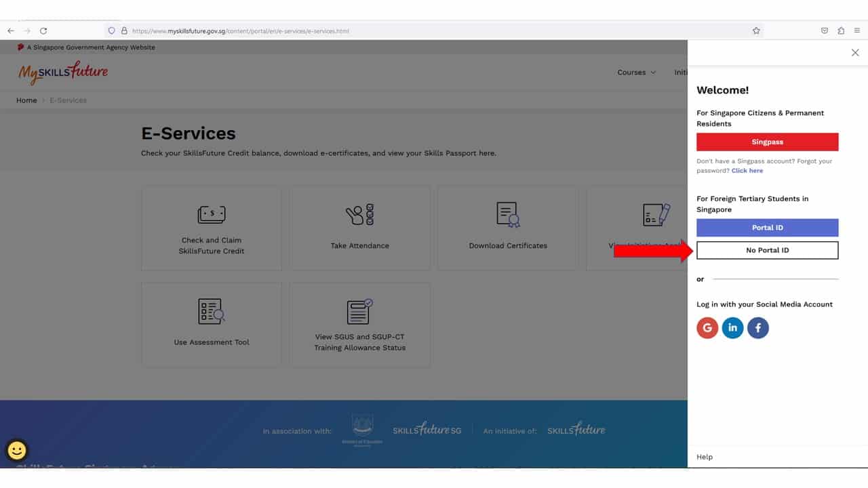Log in with Singpass button
The width and height of the screenshot is (868, 488).
click(768, 142)
